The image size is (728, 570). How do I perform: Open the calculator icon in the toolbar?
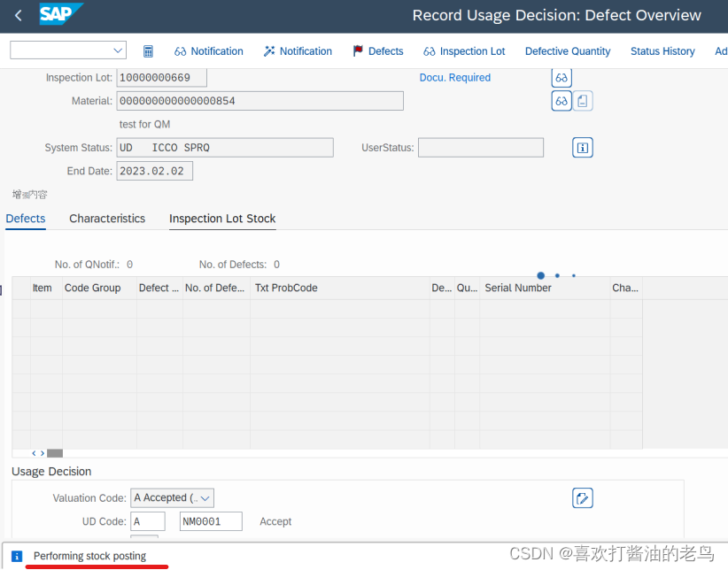point(148,50)
